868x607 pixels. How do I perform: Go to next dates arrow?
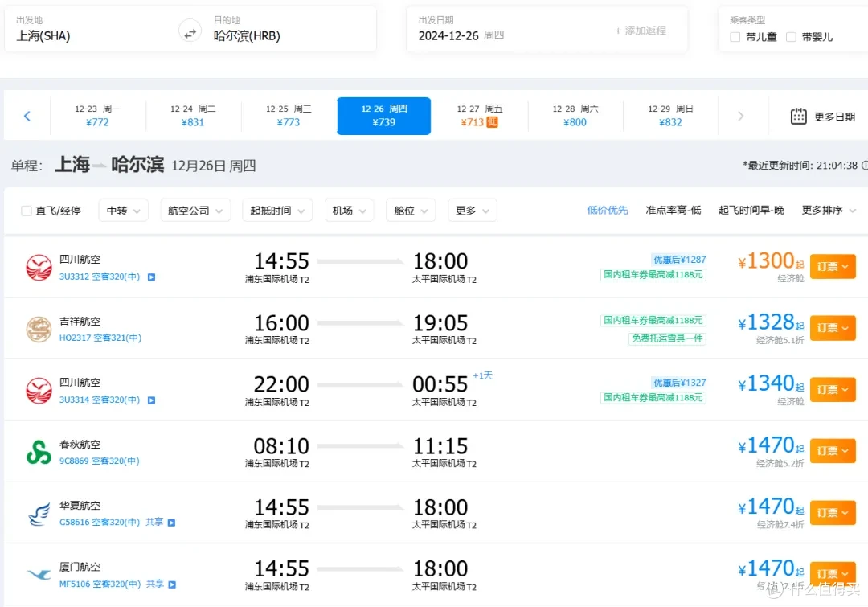[x=740, y=116]
